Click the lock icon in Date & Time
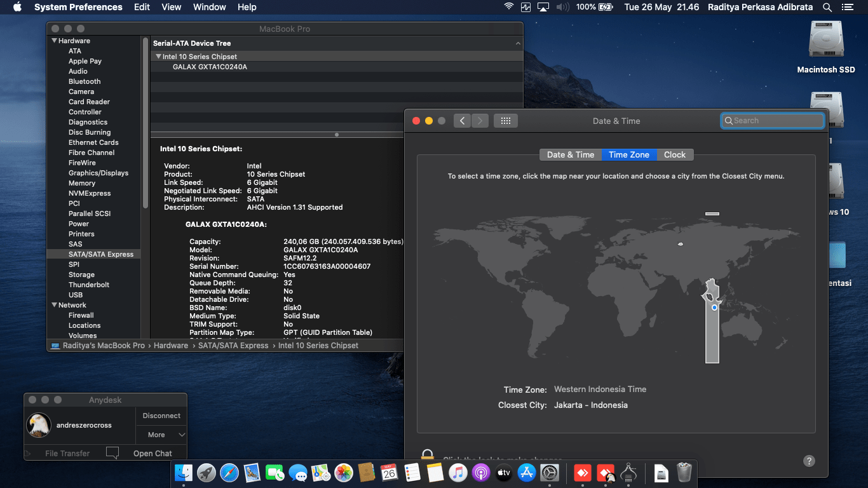The width and height of the screenshot is (868, 488). click(x=428, y=456)
